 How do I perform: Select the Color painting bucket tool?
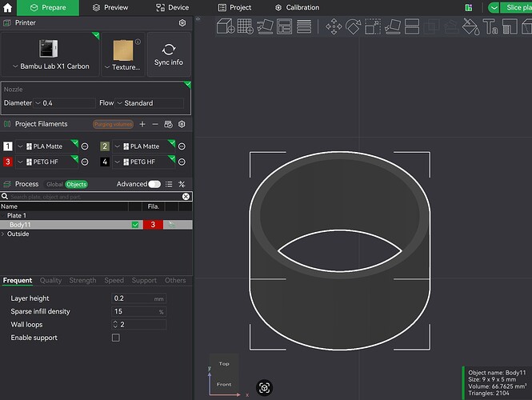tap(471, 26)
